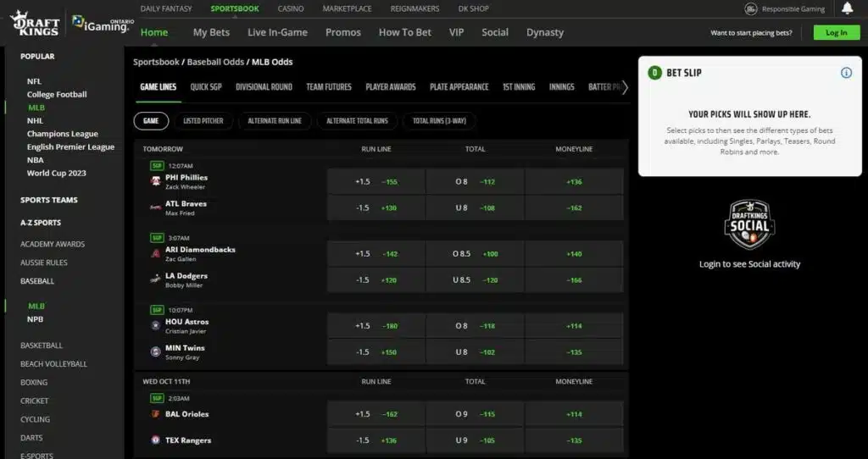Switch to Quick SGP tab
Image resolution: width=868 pixels, height=459 pixels.
pyautogui.click(x=206, y=87)
